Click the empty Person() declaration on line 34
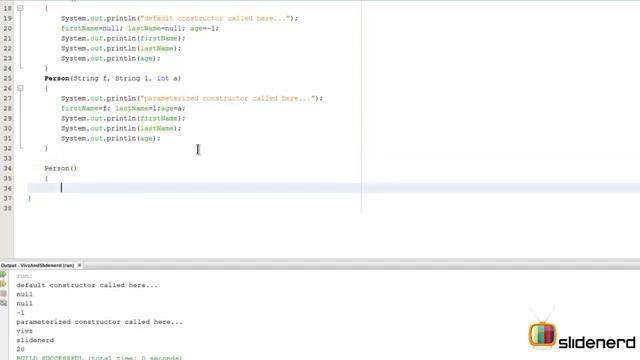Image resolution: width=640 pixels, height=360 pixels. (x=61, y=168)
